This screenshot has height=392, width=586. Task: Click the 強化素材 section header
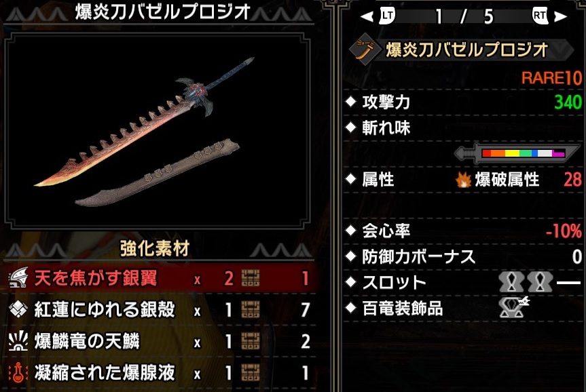[x=154, y=248]
